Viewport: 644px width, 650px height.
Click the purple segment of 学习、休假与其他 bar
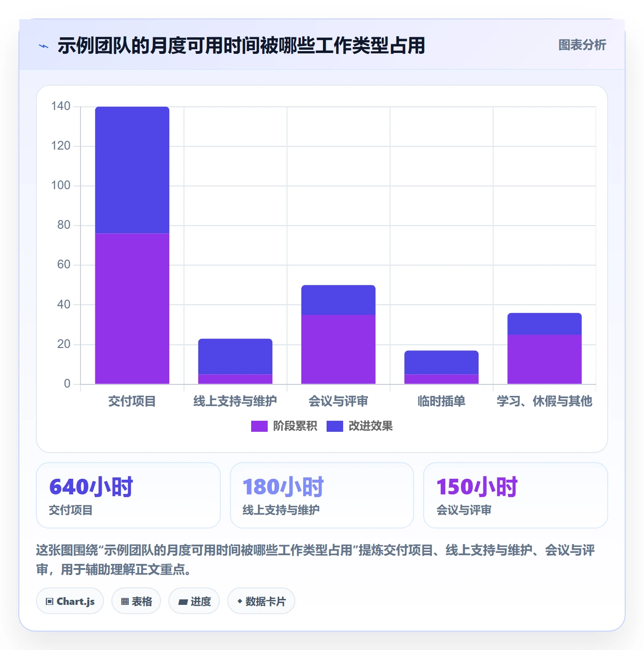point(544,359)
